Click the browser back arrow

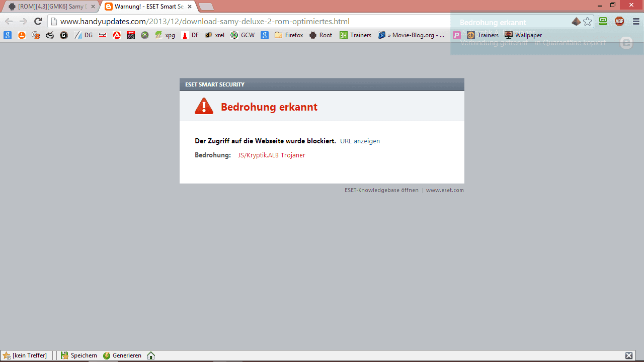pos(9,21)
